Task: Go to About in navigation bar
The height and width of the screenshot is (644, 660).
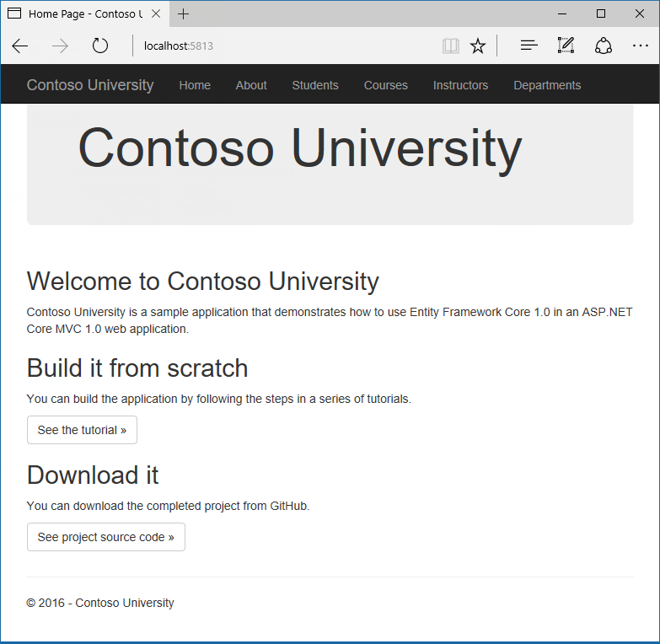Action: [x=251, y=85]
